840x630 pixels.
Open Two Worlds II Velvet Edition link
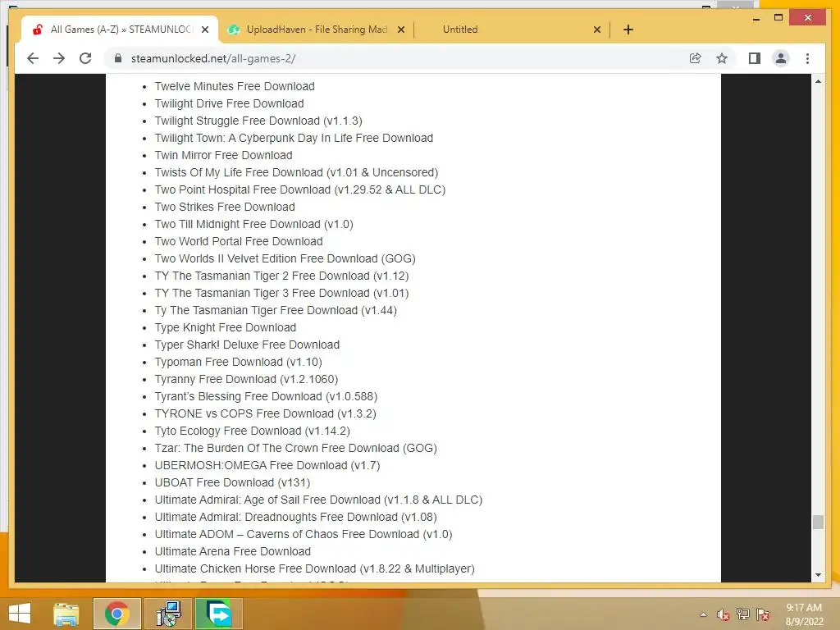(x=285, y=258)
